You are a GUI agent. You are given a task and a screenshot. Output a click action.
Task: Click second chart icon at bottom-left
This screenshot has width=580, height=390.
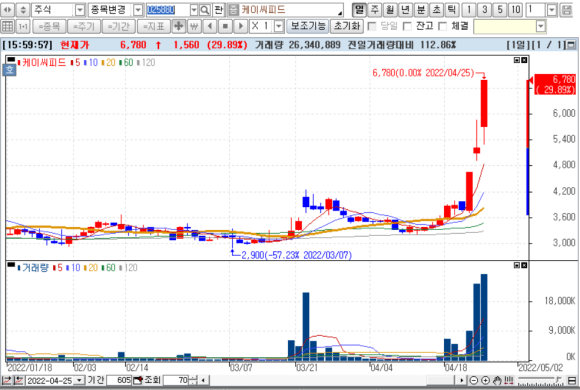tap(19, 380)
